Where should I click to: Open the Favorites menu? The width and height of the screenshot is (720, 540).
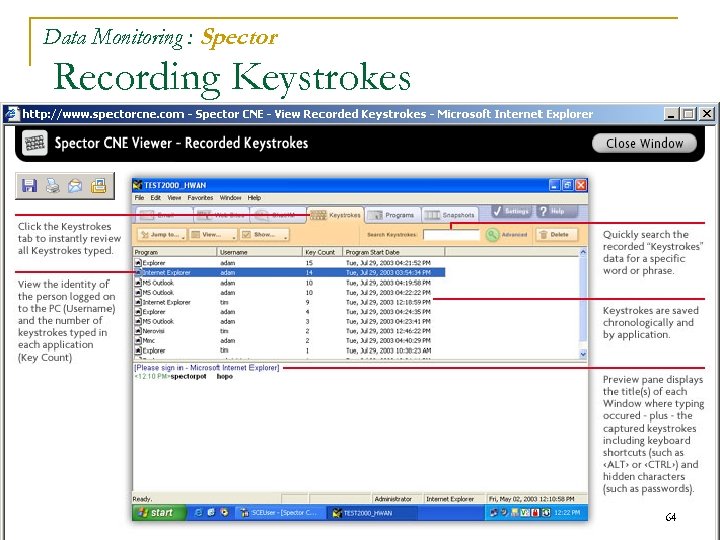200,198
